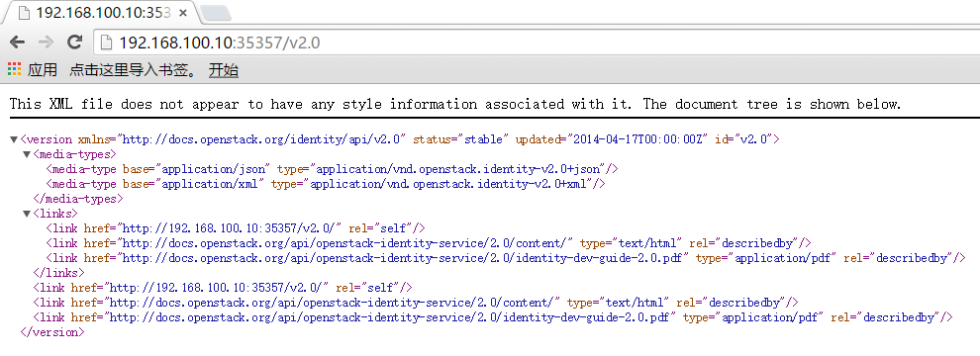This screenshot has height=356, width=980.
Task: Collapse the media-types node
Action: pyautogui.click(x=27, y=154)
